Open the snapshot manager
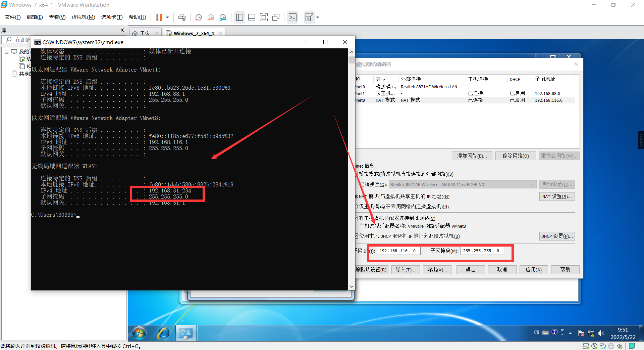 223,17
